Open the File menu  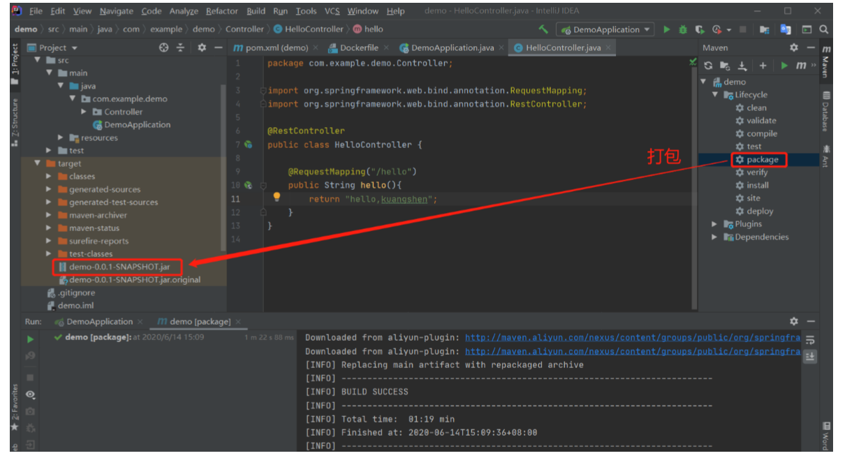tap(36, 11)
